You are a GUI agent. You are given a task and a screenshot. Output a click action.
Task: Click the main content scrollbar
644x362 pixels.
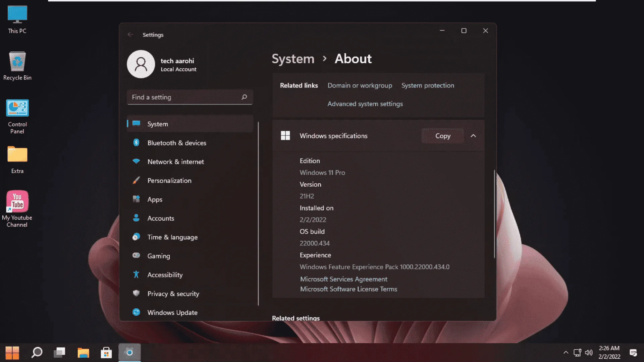tap(494, 214)
